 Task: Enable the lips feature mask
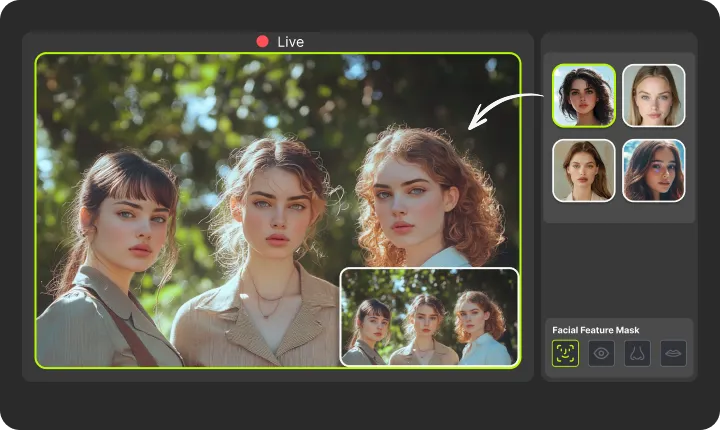[x=673, y=353]
